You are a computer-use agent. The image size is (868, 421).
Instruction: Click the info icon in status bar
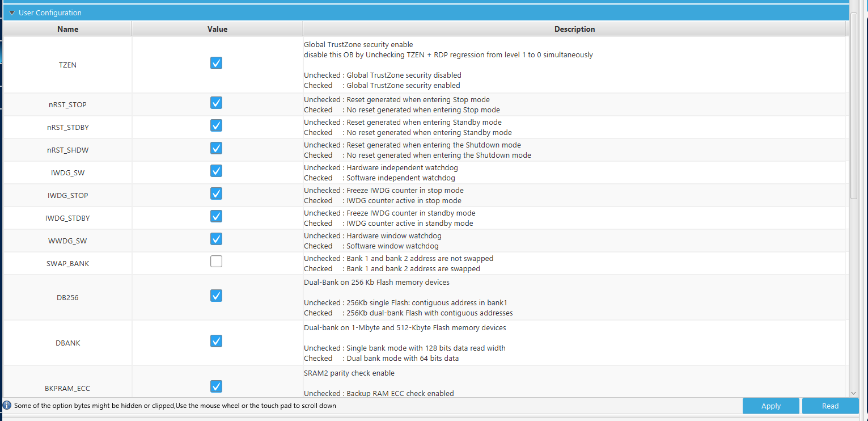tap(7, 405)
